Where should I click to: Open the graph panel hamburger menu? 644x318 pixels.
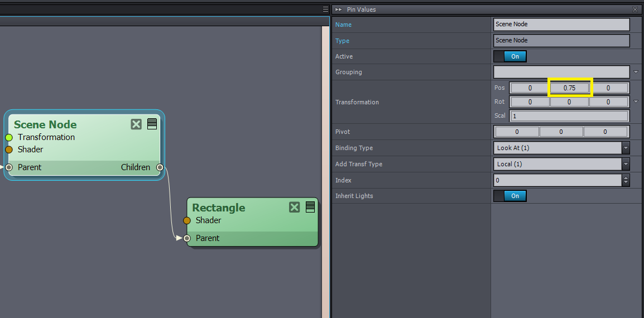pyautogui.click(x=325, y=9)
